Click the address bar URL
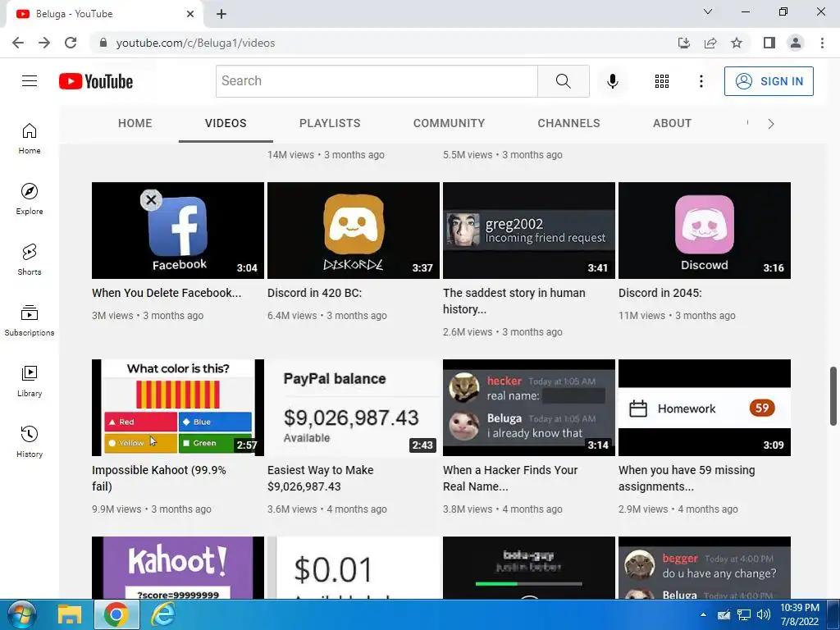This screenshot has width=840, height=630. [x=195, y=43]
